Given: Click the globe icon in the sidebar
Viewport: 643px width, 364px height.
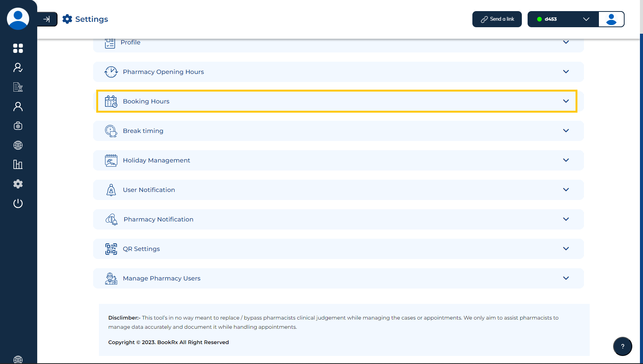Looking at the screenshot, I should pos(18,145).
